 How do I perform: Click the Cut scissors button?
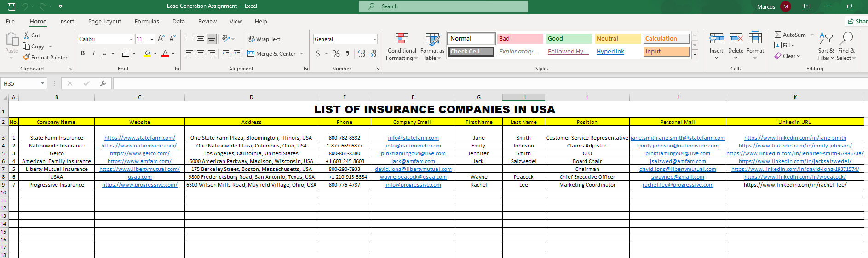32,35
